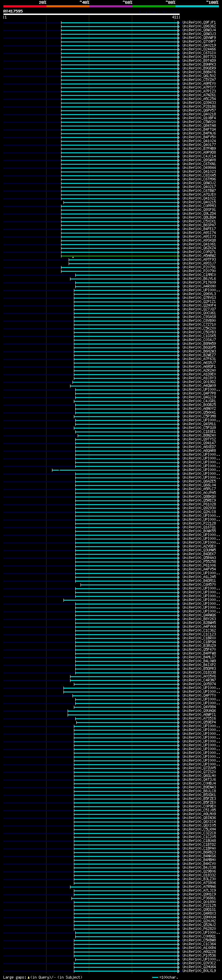Select hit UniRef100_Q40215
The width and height of the screenshot is (222, 980).
[x=199, y=202]
